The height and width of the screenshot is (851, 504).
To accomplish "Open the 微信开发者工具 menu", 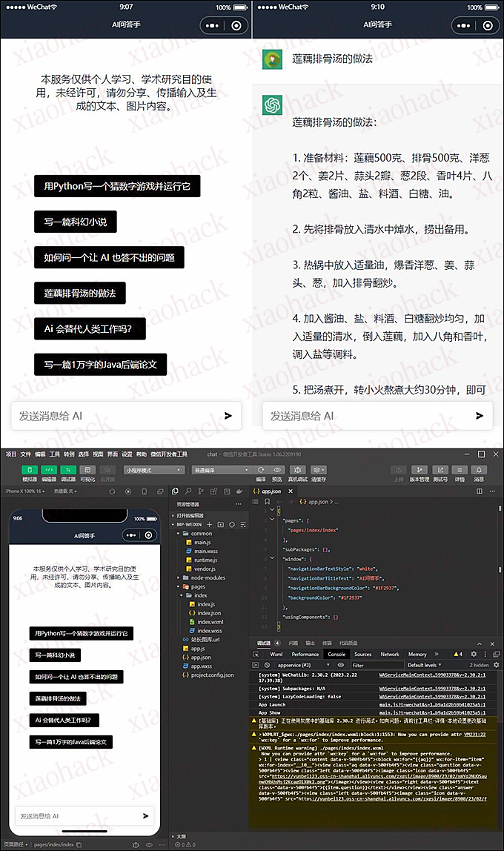I will pos(169,454).
